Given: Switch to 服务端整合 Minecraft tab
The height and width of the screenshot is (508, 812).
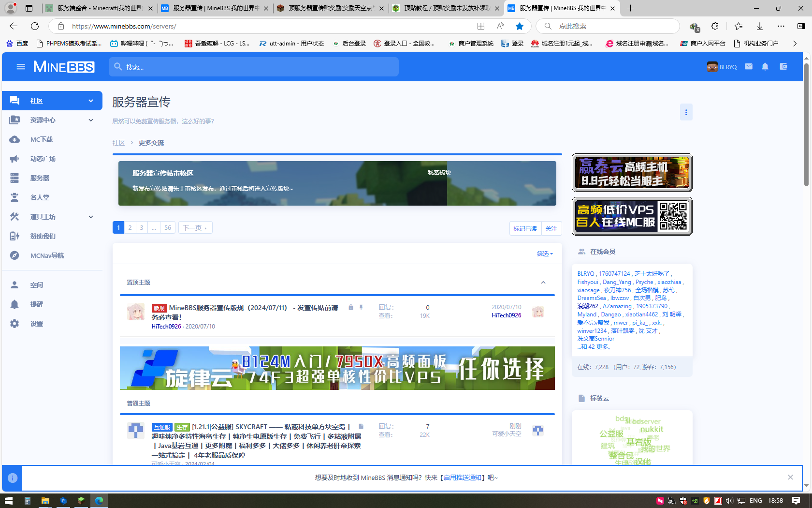Looking at the screenshot, I should (99, 8).
